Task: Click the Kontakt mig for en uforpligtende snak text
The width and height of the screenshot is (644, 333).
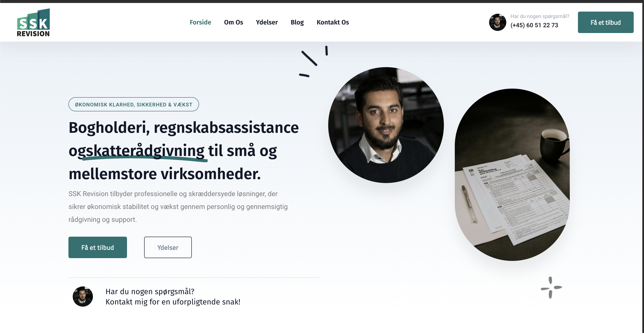Action: pyautogui.click(x=173, y=302)
